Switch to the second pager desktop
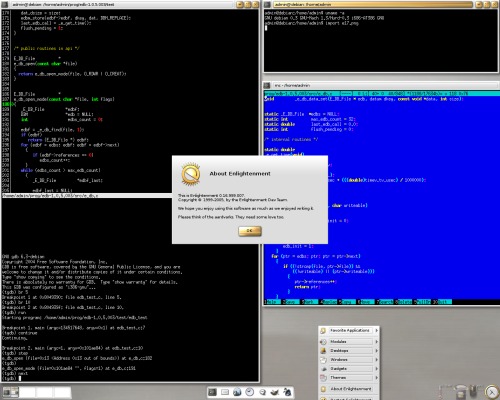Image resolution: width=500 pixels, height=400 pixels. click(x=28, y=392)
